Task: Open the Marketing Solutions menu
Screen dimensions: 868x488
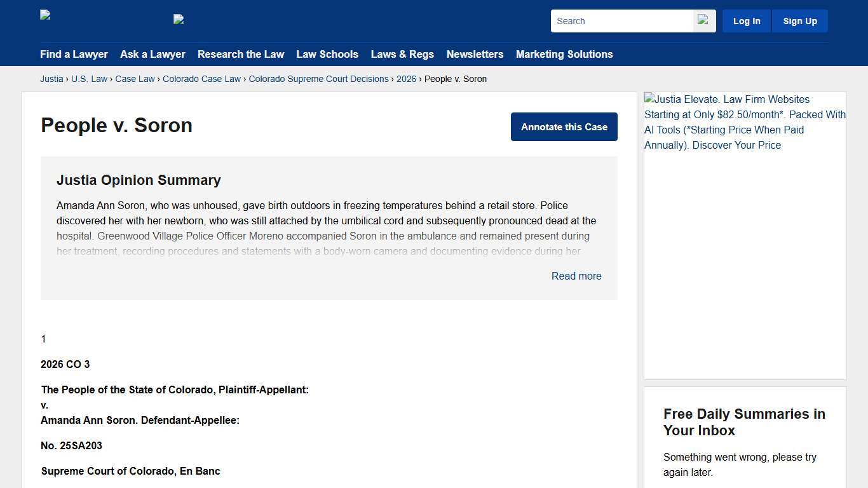Action: pos(564,54)
